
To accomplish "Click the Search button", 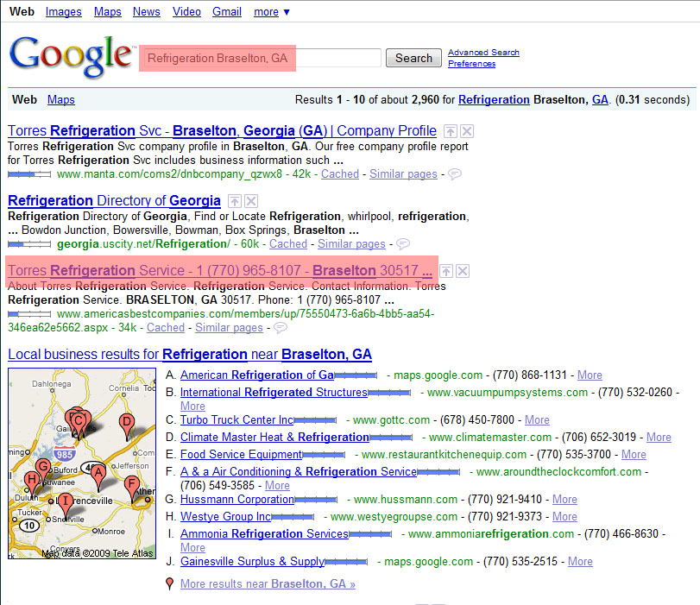I will (413, 58).
